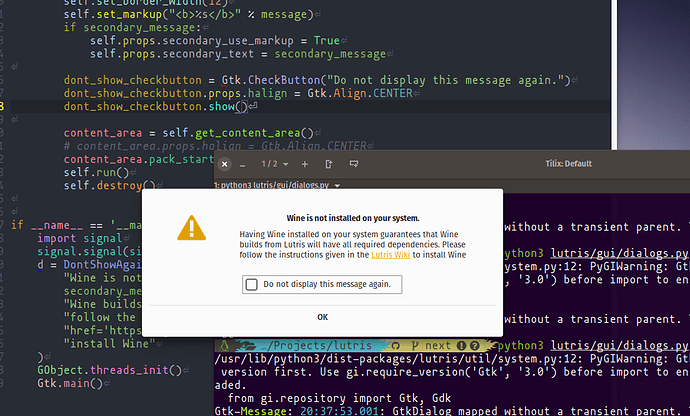Viewport: 690px width, 416px height.
Task: Click the Tilix add terminal plus icon
Action: coord(305,164)
